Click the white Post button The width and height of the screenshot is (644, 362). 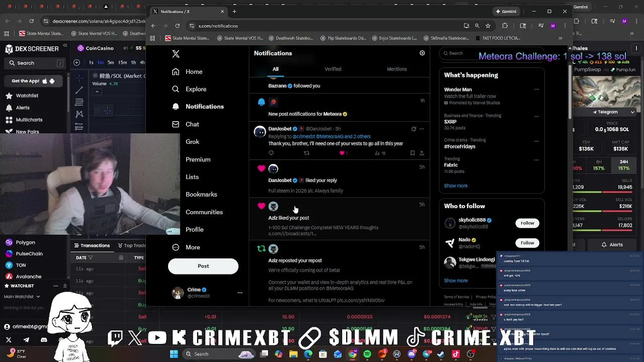point(203,266)
